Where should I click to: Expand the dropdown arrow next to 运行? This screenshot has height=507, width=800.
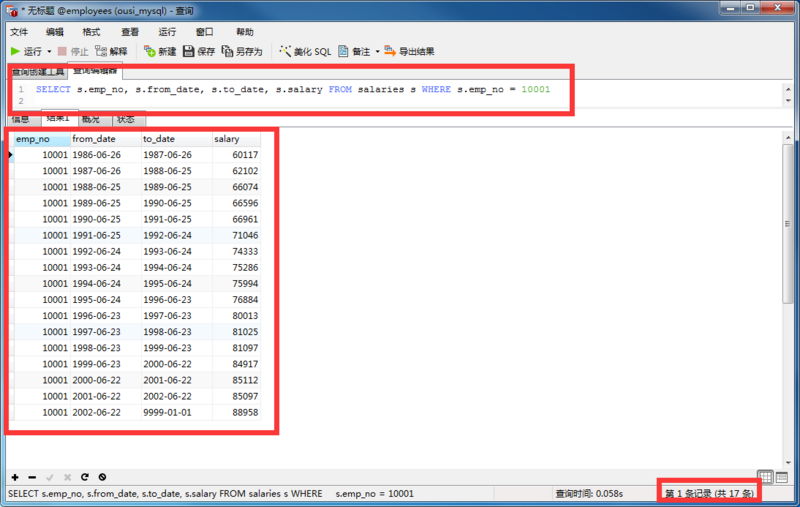(x=49, y=51)
